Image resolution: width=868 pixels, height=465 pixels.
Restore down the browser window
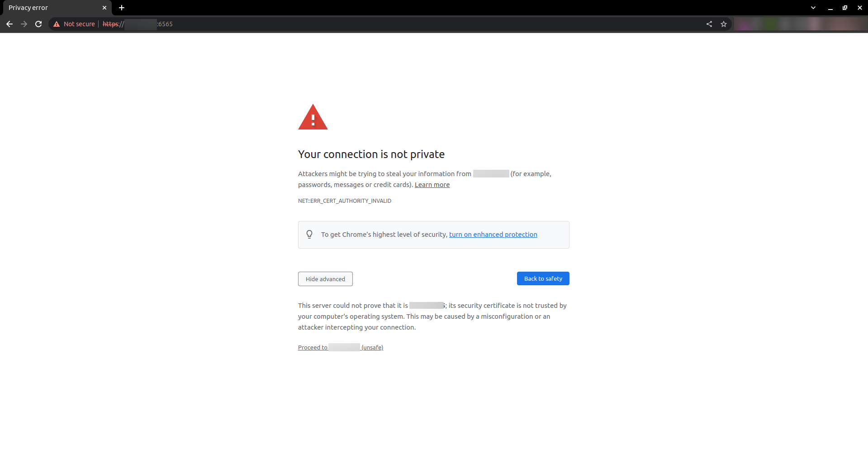point(844,8)
